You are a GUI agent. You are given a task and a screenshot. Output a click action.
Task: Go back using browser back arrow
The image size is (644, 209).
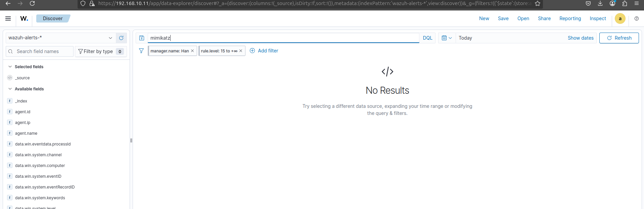tap(8, 3)
